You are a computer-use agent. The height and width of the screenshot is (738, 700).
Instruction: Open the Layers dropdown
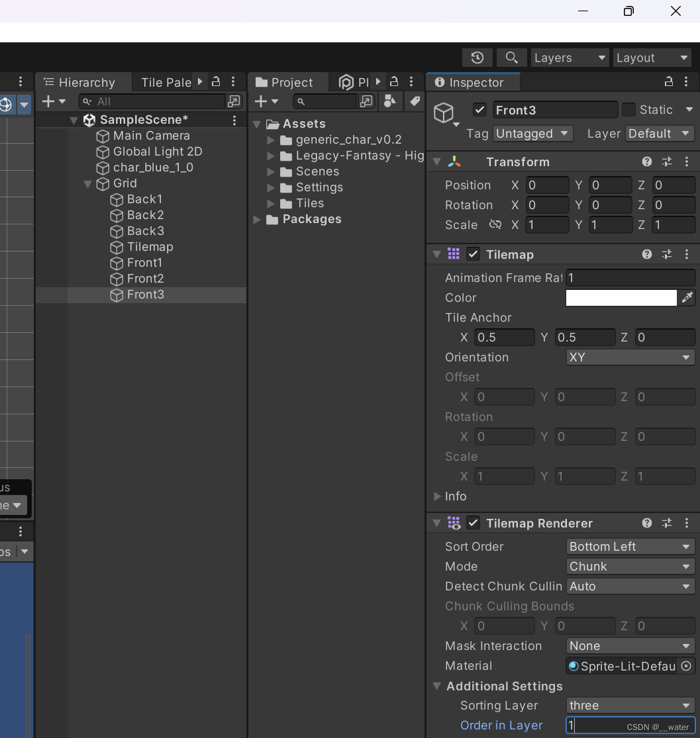570,58
